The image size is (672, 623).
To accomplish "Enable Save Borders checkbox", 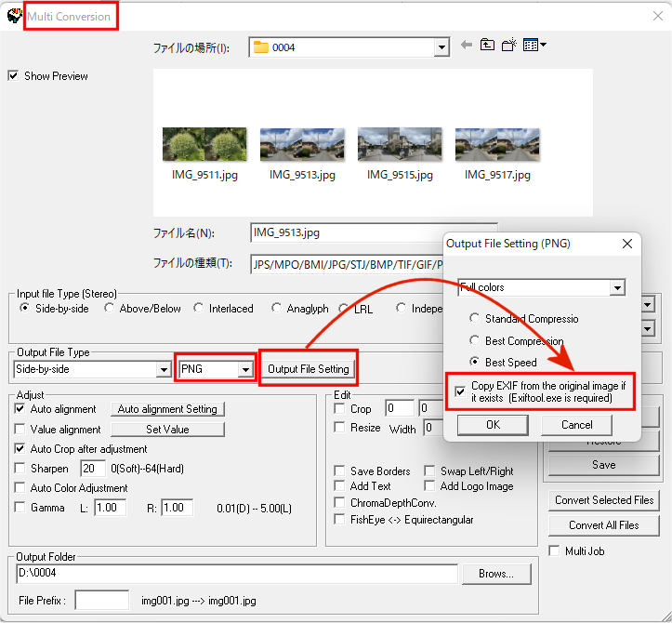I will (x=339, y=471).
